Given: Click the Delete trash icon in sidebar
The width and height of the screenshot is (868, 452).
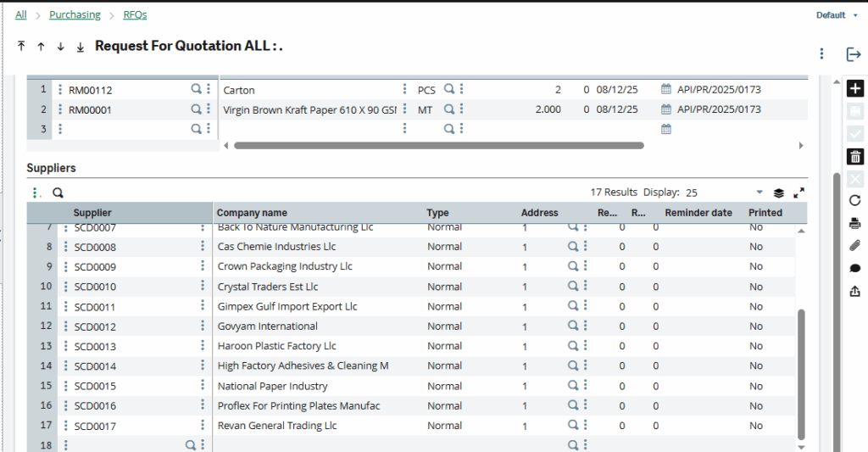Looking at the screenshot, I should pyautogui.click(x=854, y=156).
